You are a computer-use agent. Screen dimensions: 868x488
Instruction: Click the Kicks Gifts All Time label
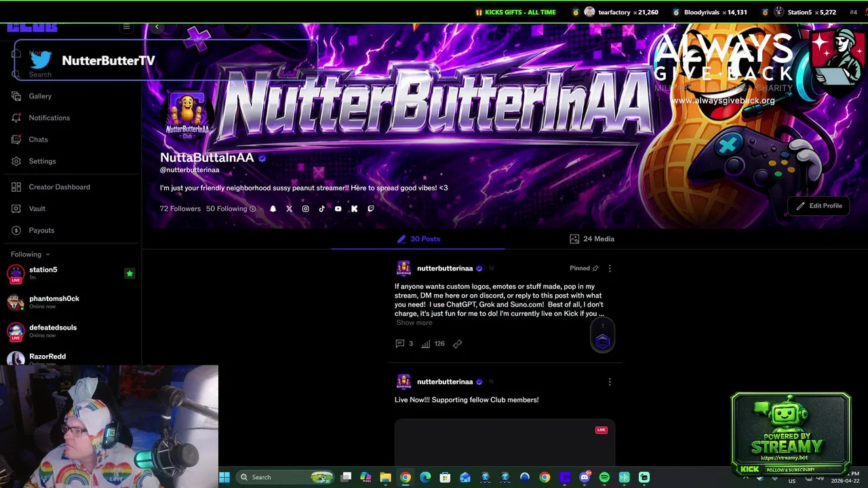click(x=515, y=12)
